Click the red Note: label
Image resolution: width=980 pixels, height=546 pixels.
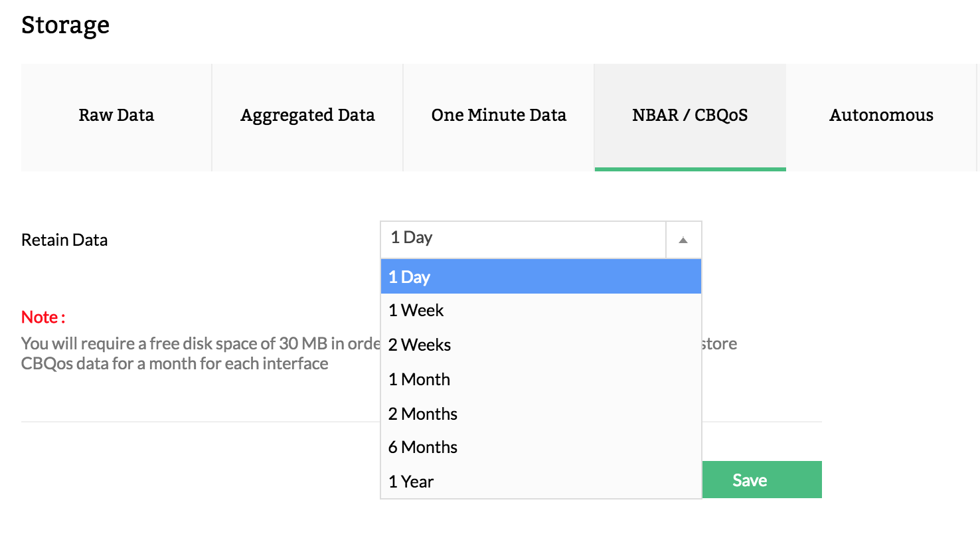point(43,318)
